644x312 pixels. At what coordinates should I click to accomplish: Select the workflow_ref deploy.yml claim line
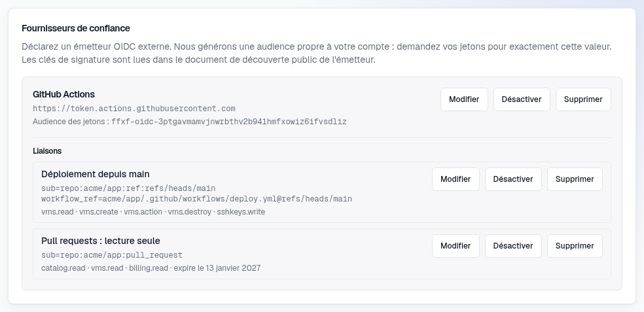pos(197,199)
